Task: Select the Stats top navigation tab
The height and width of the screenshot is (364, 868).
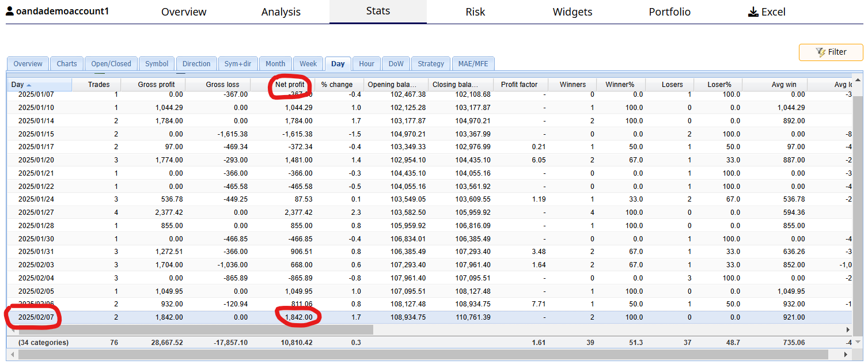Action: 378,11
